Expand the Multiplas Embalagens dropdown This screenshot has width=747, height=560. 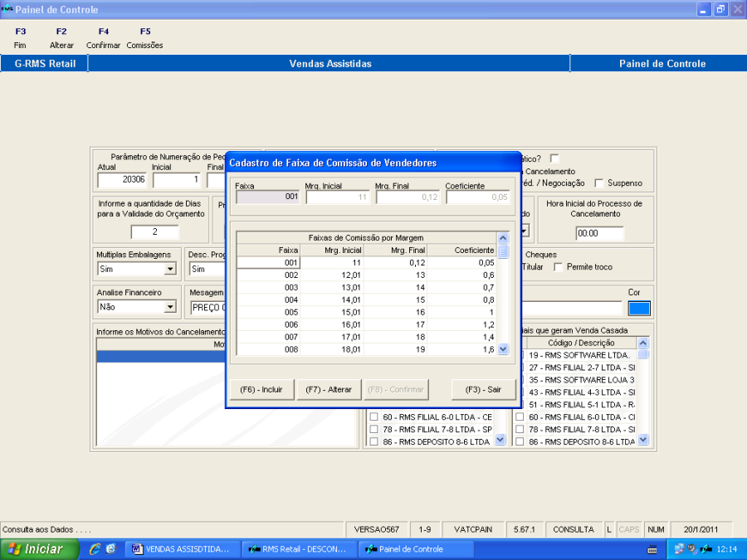pyautogui.click(x=170, y=270)
